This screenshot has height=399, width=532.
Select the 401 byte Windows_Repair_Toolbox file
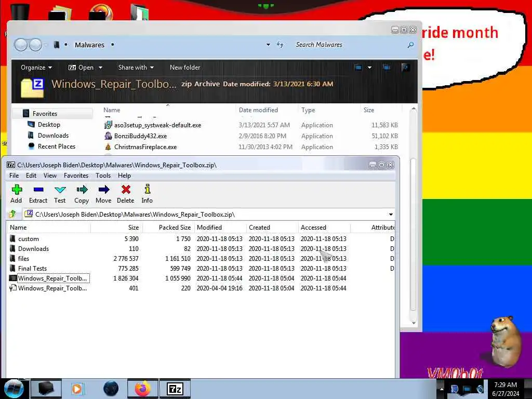[x=48, y=288]
